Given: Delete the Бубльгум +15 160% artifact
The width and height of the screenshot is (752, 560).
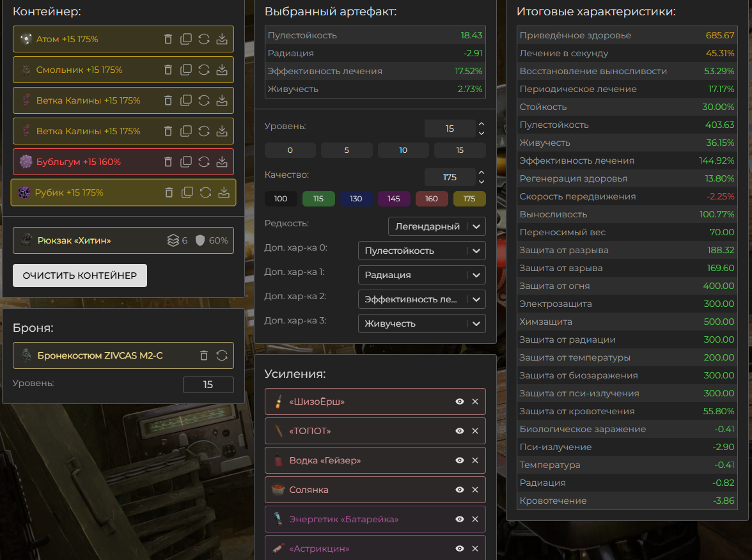Looking at the screenshot, I should 168,162.
